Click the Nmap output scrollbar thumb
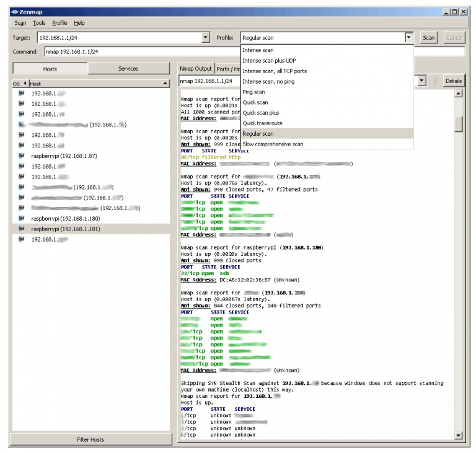476x453 pixels. (x=459, y=124)
